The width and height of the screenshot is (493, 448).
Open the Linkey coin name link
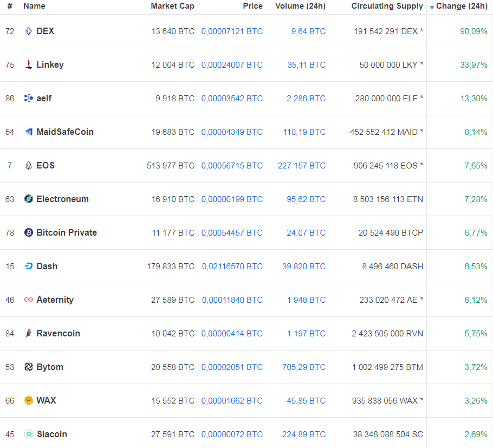pos(50,65)
